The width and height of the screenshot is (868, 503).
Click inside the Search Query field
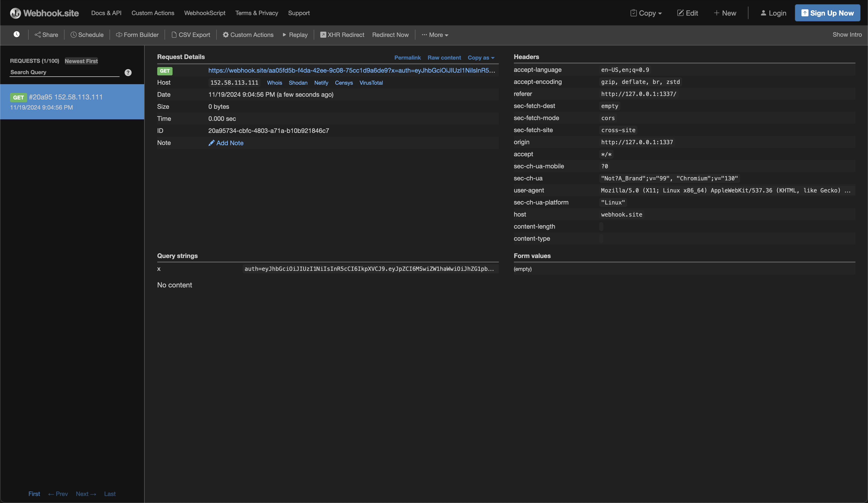click(x=64, y=72)
